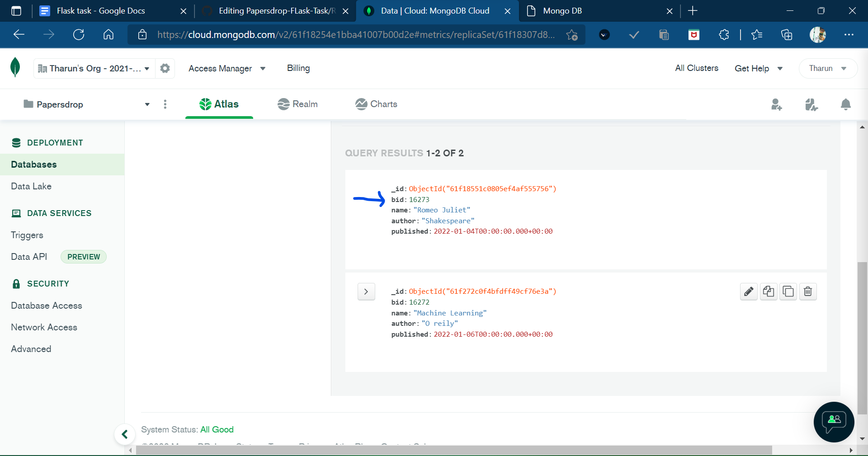Open the Papersdrop project dropdown
This screenshot has width=868, height=456.
tap(146, 104)
